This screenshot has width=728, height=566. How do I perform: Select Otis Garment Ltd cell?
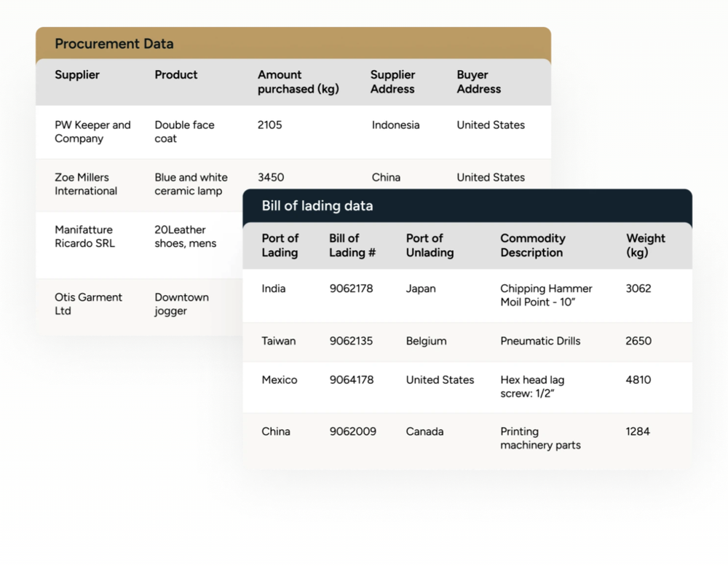[88, 304]
